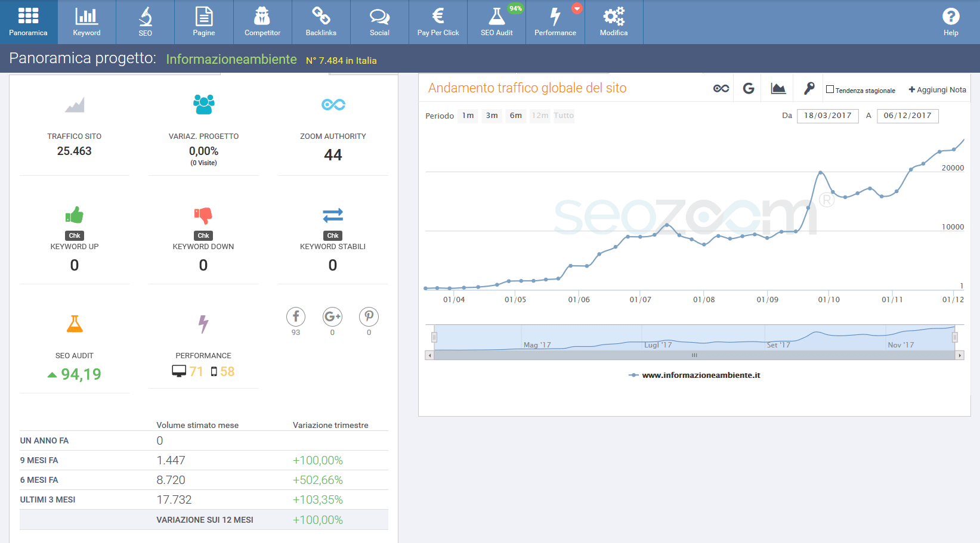Screen dimensions: 980x543
Task: Click the left range navigator handle
Action: click(434, 337)
